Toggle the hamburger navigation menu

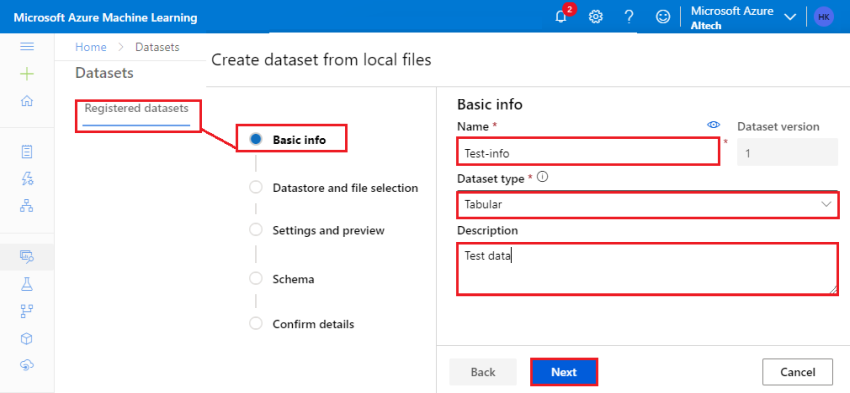pyautogui.click(x=27, y=47)
